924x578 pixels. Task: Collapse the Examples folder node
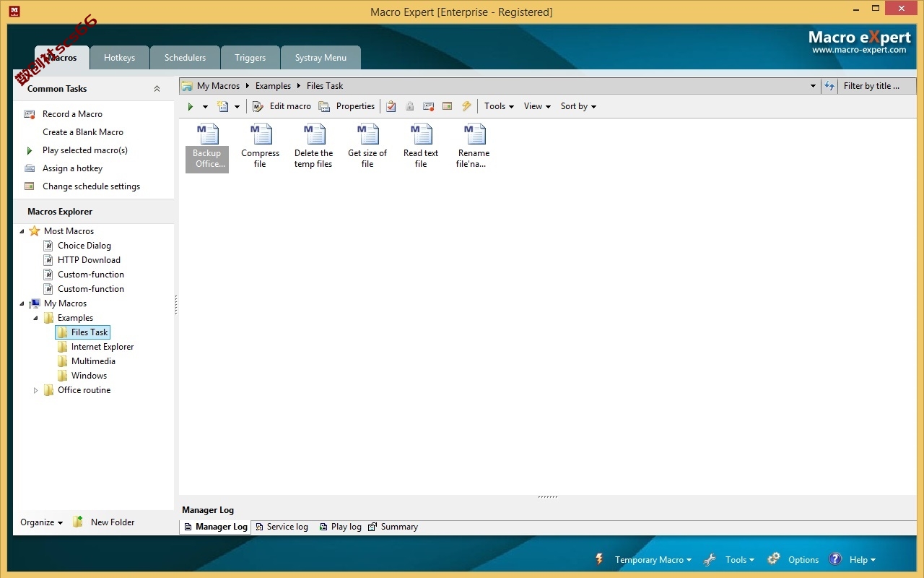35,318
